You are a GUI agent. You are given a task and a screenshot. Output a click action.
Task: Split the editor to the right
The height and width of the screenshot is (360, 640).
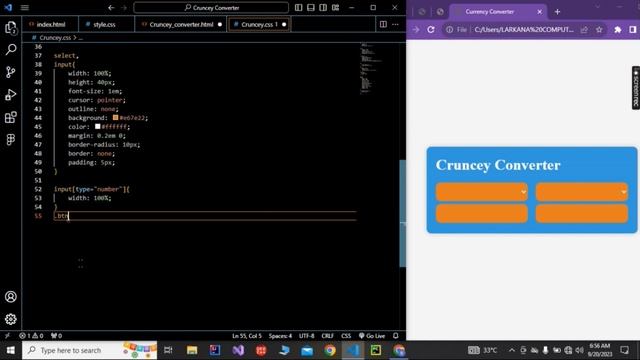383,24
